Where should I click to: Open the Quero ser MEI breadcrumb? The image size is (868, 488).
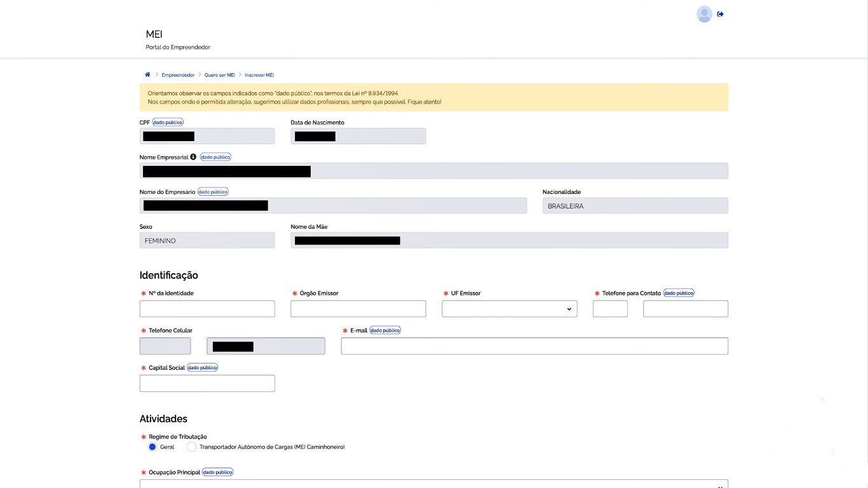[219, 75]
